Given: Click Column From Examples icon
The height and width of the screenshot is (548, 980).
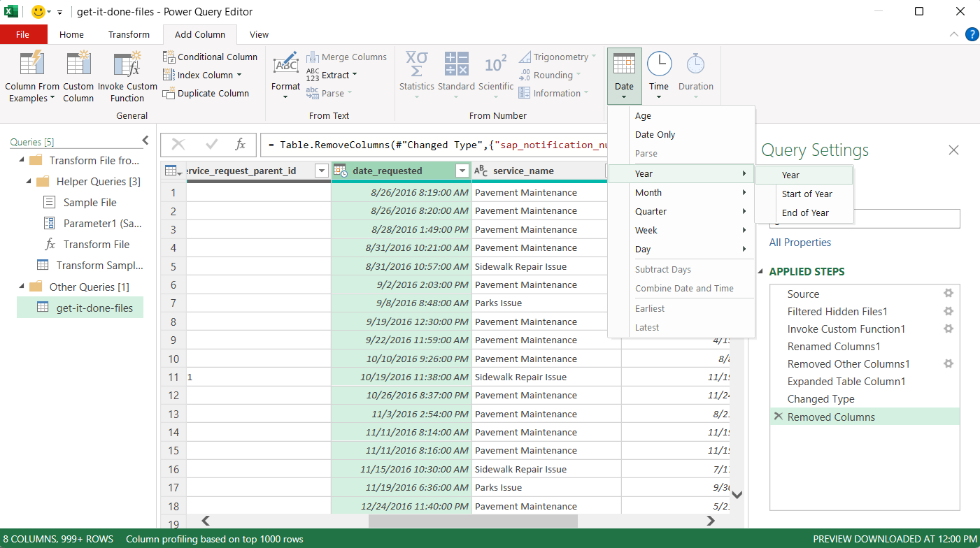Looking at the screenshot, I should (31, 63).
